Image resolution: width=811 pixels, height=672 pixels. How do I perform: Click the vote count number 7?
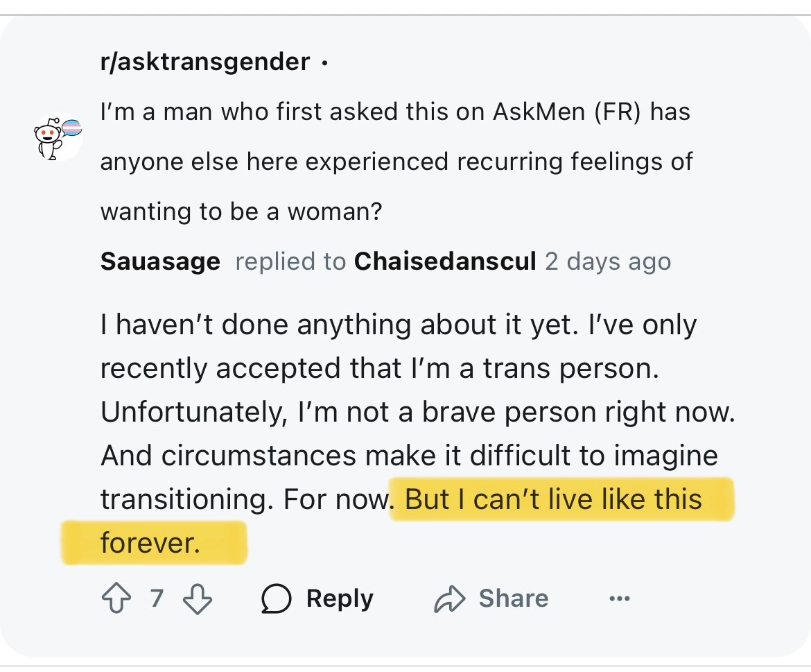coord(157,598)
